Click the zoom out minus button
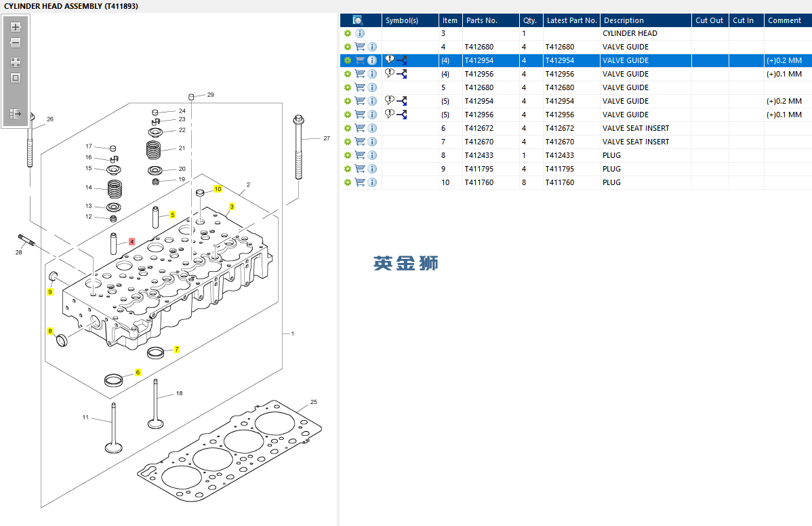Screen dimensions: 812x526 (16, 43)
